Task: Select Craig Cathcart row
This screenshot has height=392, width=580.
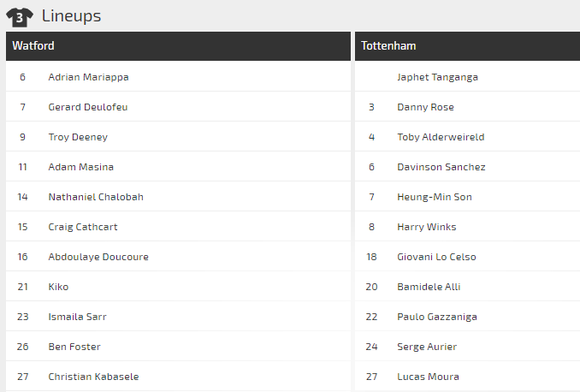Action: click(178, 227)
